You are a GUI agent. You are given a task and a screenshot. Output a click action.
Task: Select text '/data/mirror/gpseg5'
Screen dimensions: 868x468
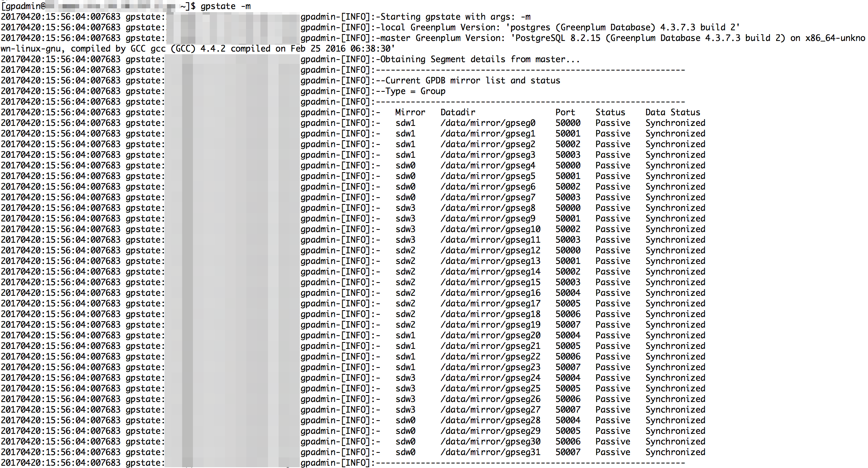point(488,176)
